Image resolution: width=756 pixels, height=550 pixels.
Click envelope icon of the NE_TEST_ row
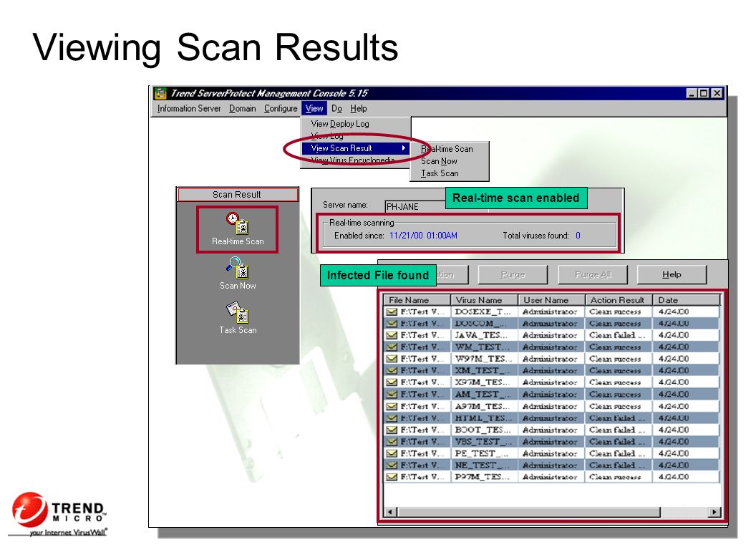coord(392,465)
